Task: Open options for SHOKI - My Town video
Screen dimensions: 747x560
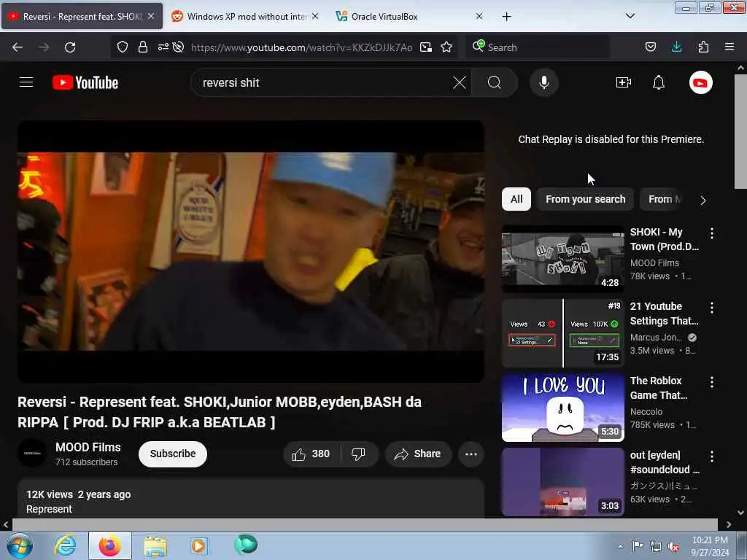Action: coord(712,233)
